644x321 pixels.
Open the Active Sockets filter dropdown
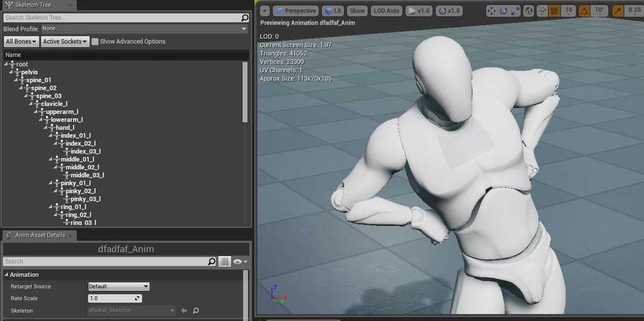(x=65, y=42)
